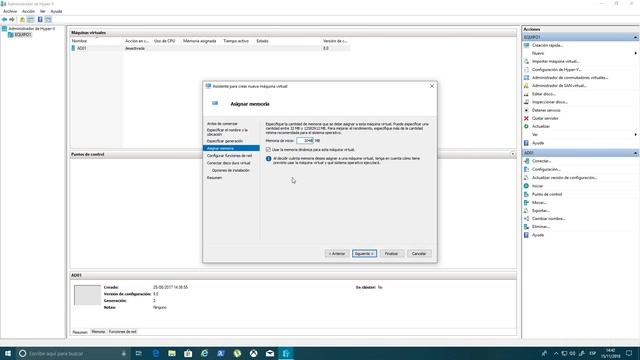Select the Inspeccionar disco action
Screen dimensions: 640x360
(x=549, y=102)
